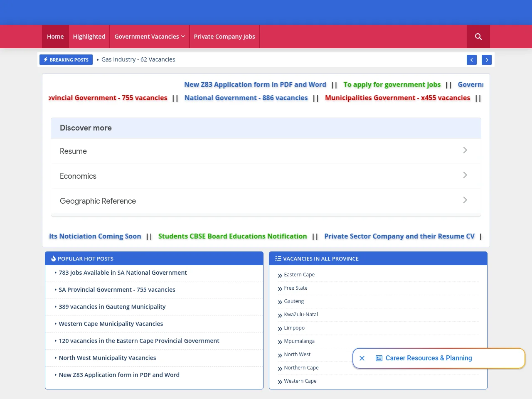This screenshot has height=399, width=532.
Task: Open New Z83 Application form post in Popular list
Action: click(119, 375)
